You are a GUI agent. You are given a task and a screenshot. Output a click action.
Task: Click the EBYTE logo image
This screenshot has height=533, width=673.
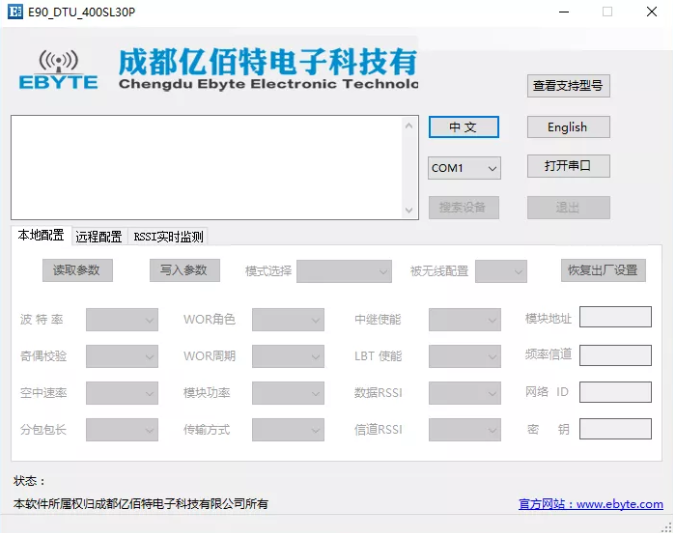tap(58, 70)
